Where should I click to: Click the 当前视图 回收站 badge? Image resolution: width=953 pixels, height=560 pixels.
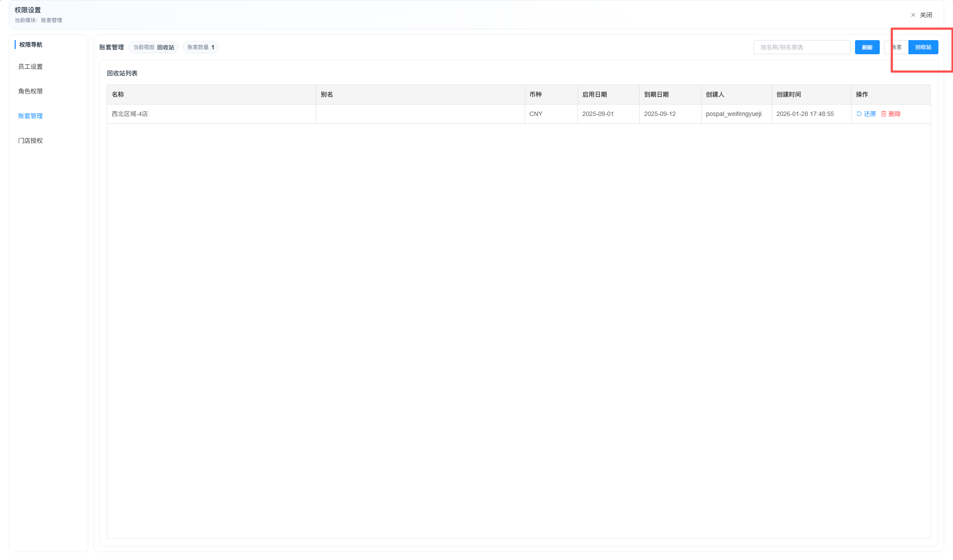pyautogui.click(x=154, y=47)
